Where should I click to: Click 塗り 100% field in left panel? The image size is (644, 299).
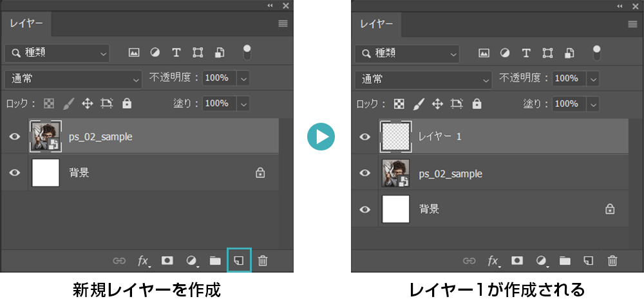point(220,104)
